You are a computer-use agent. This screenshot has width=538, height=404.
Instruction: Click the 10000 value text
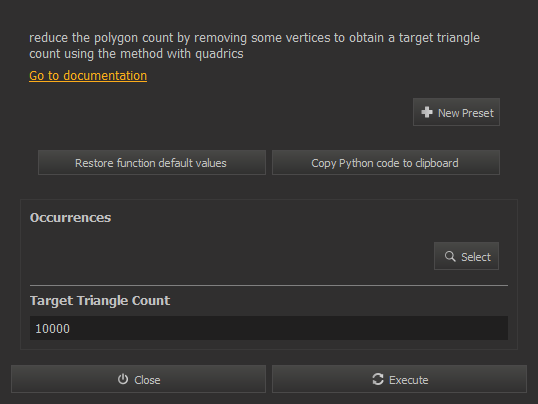click(x=52, y=328)
